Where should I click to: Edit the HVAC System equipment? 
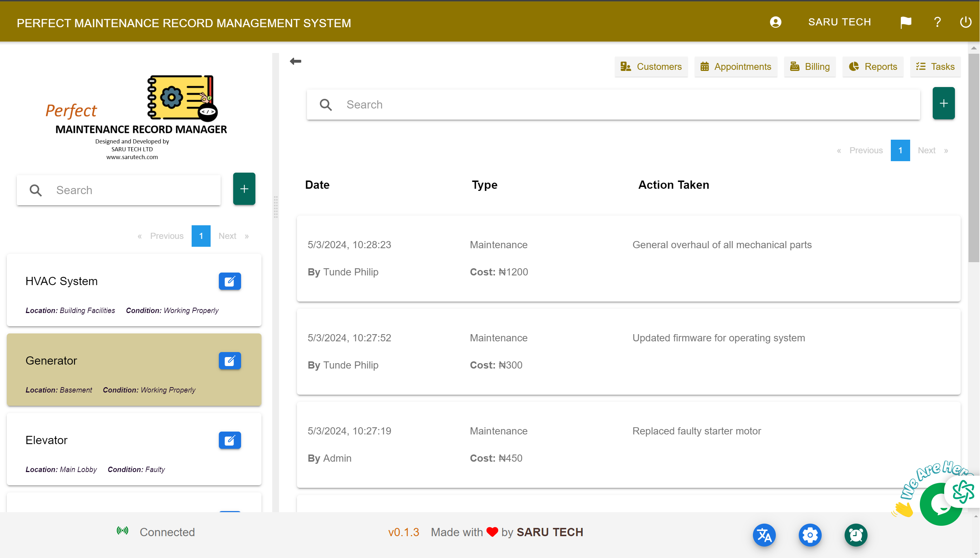pos(230,281)
